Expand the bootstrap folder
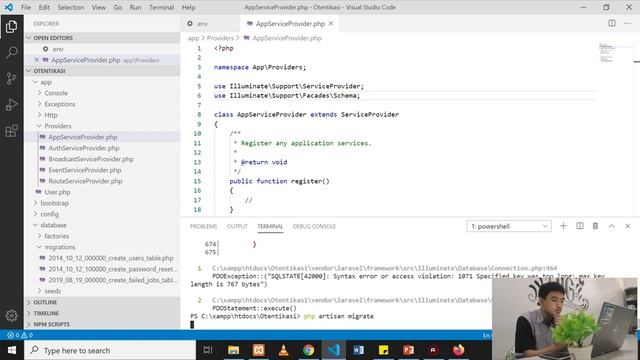The height and width of the screenshot is (360, 640). [102, 203]
